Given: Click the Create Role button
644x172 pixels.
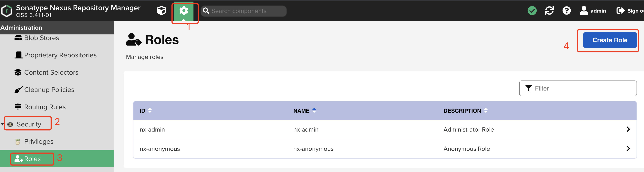Looking at the screenshot, I should [x=610, y=40].
